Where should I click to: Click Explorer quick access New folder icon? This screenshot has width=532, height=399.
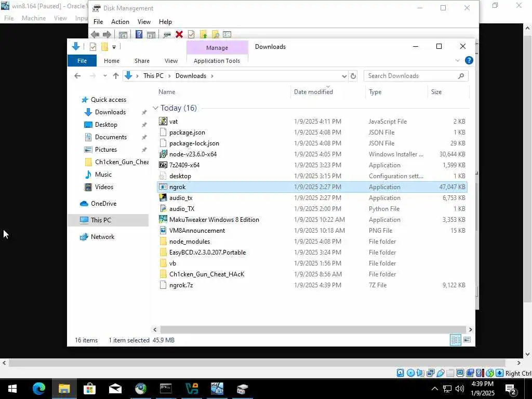pyautogui.click(x=104, y=47)
